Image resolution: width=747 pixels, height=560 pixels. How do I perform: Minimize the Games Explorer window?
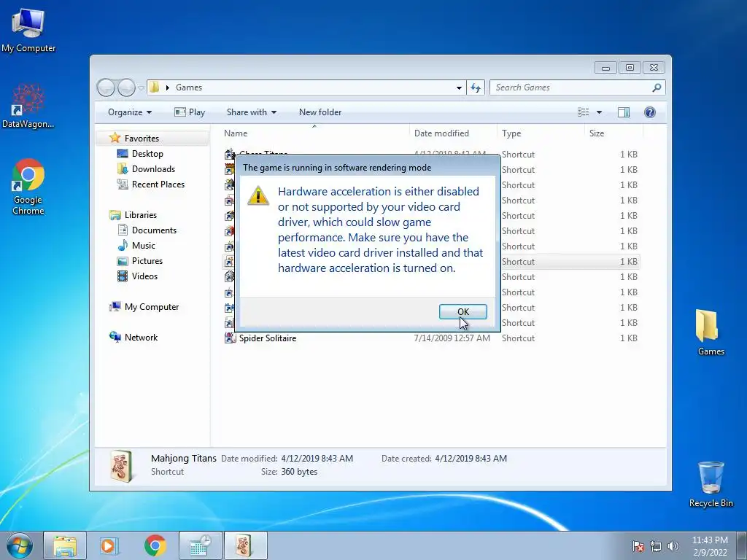[605, 68]
